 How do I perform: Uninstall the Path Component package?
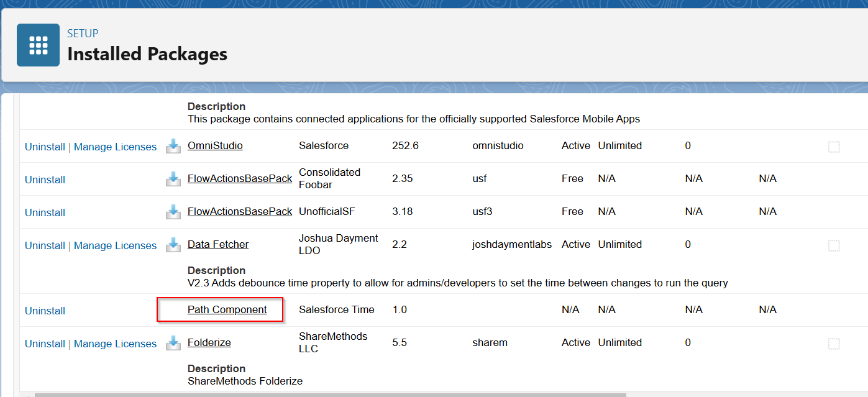45,310
